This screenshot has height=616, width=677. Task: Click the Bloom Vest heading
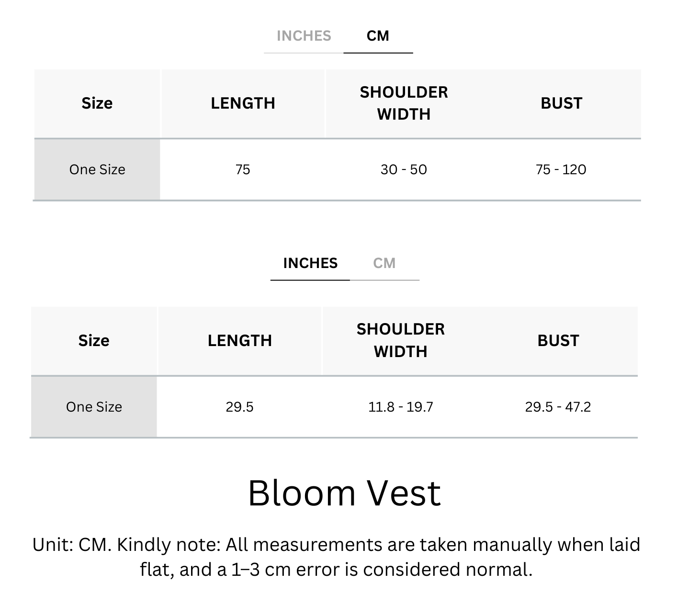[x=344, y=493]
